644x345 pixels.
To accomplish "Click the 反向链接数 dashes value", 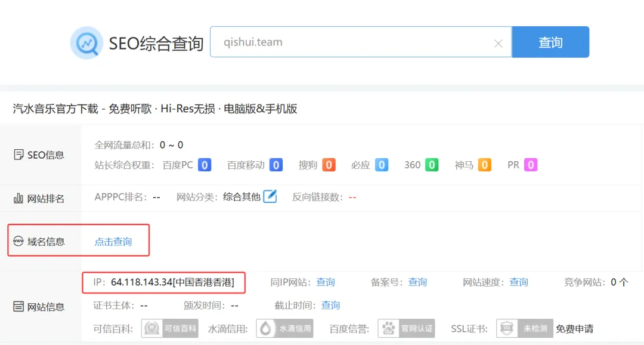I will point(352,198).
